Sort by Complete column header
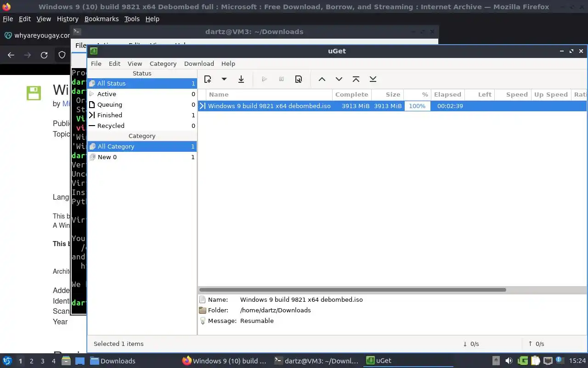Screen dimensions: 588x368 [x=352, y=94]
